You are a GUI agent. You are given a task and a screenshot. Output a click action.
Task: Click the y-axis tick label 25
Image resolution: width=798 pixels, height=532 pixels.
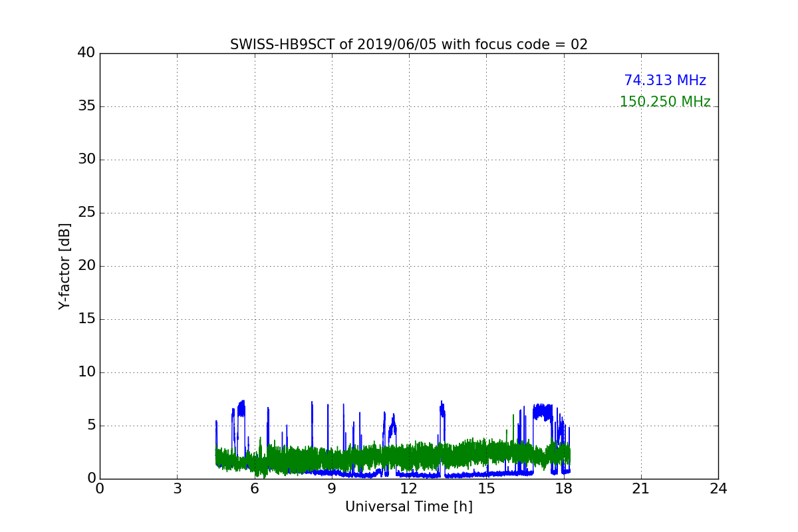coord(86,213)
